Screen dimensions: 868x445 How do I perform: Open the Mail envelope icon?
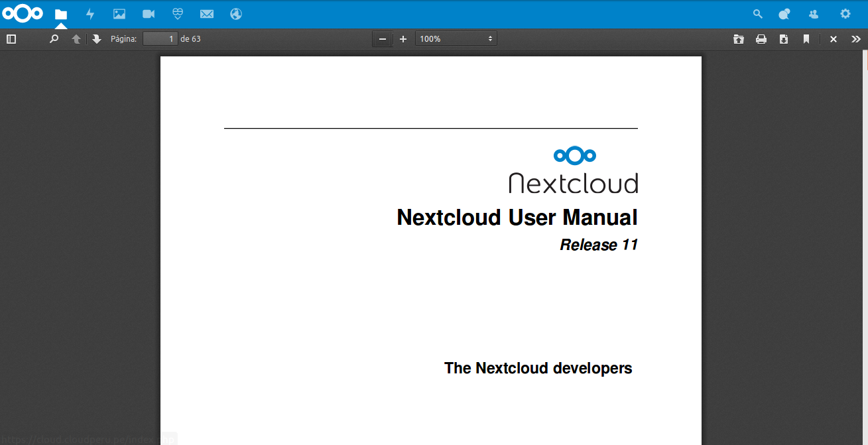coord(207,14)
